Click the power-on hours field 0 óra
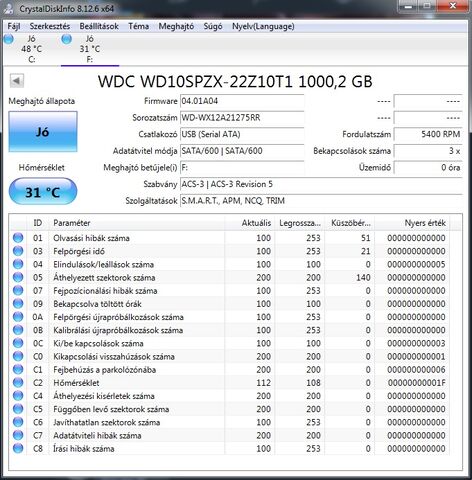The height and width of the screenshot is (480, 472). click(x=428, y=168)
